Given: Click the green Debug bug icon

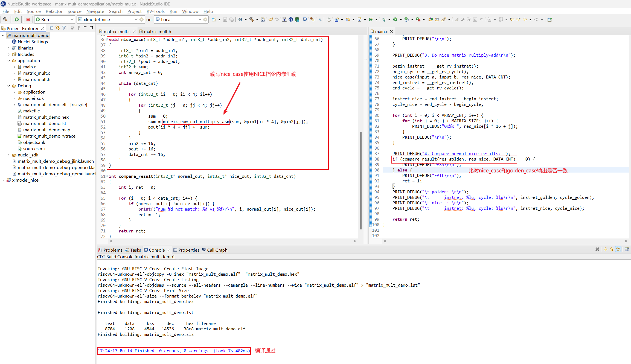Looking at the screenshot, I should [384, 19].
